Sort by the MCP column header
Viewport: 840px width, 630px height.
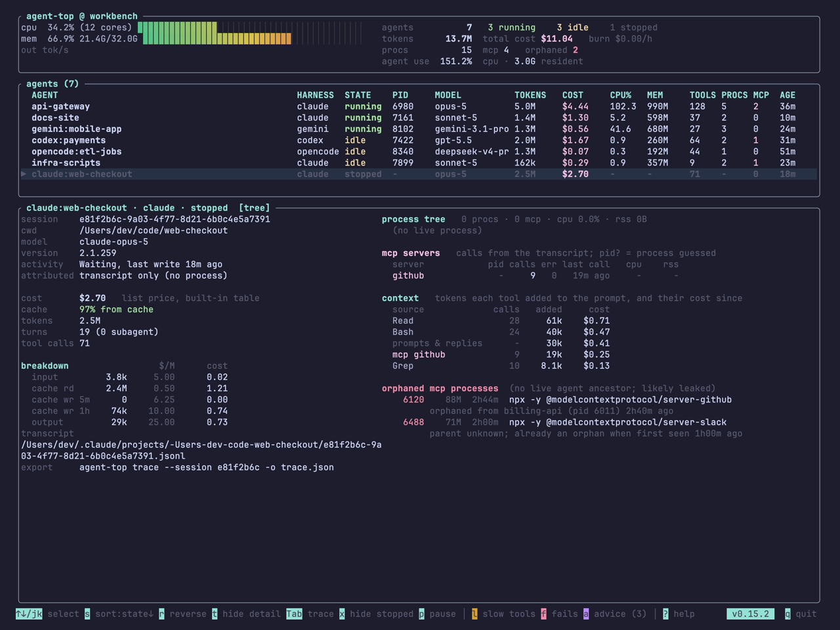coord(761,95)
